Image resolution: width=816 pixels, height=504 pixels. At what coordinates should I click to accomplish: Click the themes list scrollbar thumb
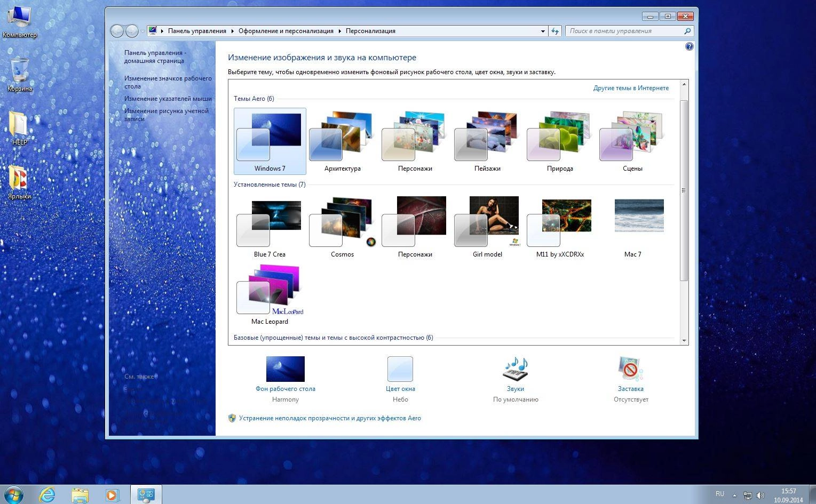(x=684, y=190)
